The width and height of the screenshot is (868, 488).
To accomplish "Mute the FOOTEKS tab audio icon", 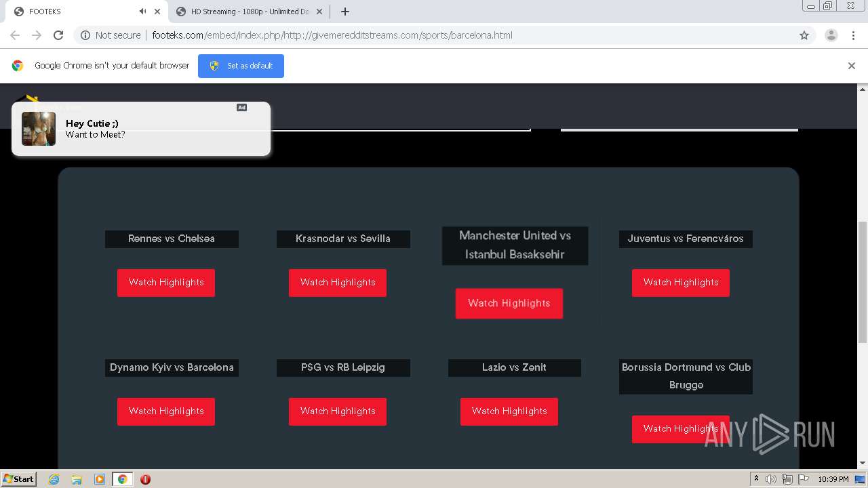I will [x=142, y=12].
